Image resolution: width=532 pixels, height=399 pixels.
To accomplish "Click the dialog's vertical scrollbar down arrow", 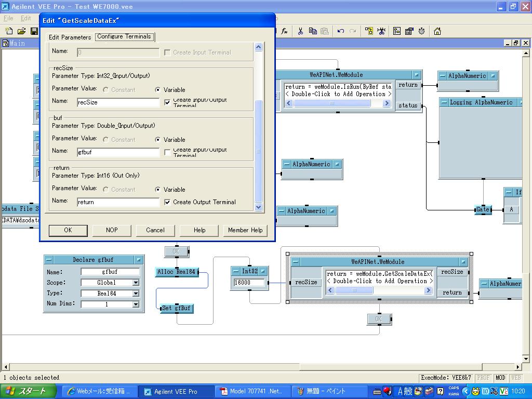I will click(259, 207).
